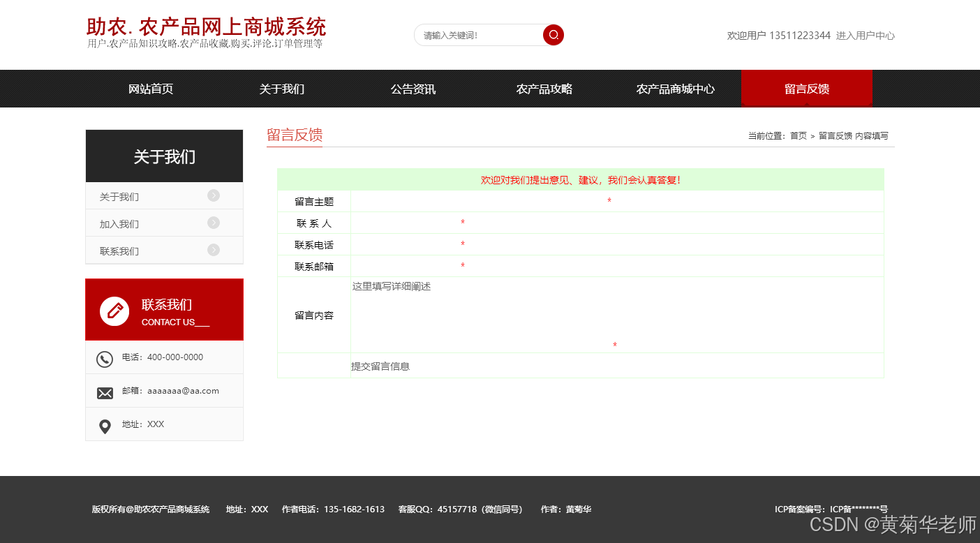Image resolution: width=980 pixels, height=543 pixels.
Task: Click footer 作者：黄菊华 text
Action: click(566, 509)
